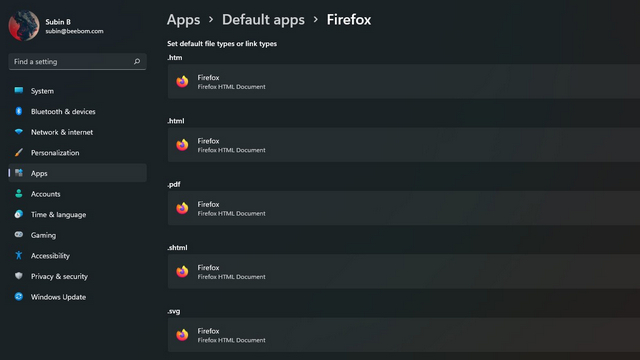The height and width of the screenshot is (360, 640).
Task: Click the System monitor icon in sidebar
Action: coord(19,91)
